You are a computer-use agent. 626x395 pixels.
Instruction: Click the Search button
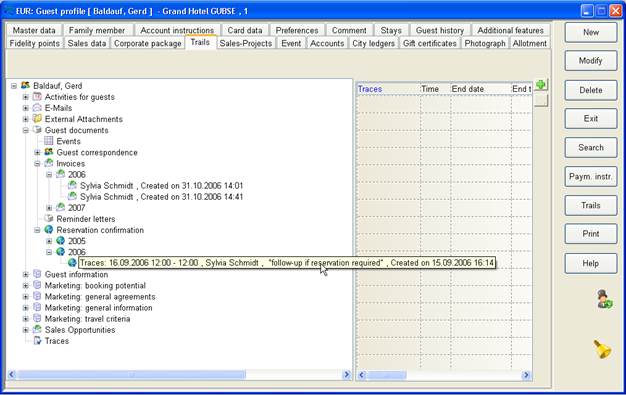coord(591,148)
